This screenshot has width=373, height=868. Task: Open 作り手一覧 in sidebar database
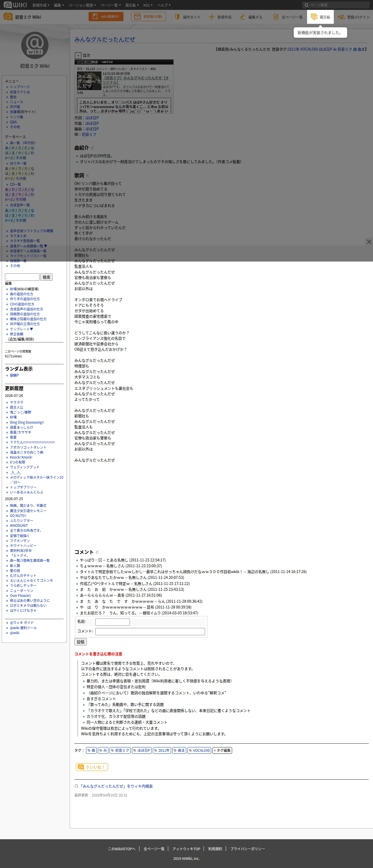18,163
